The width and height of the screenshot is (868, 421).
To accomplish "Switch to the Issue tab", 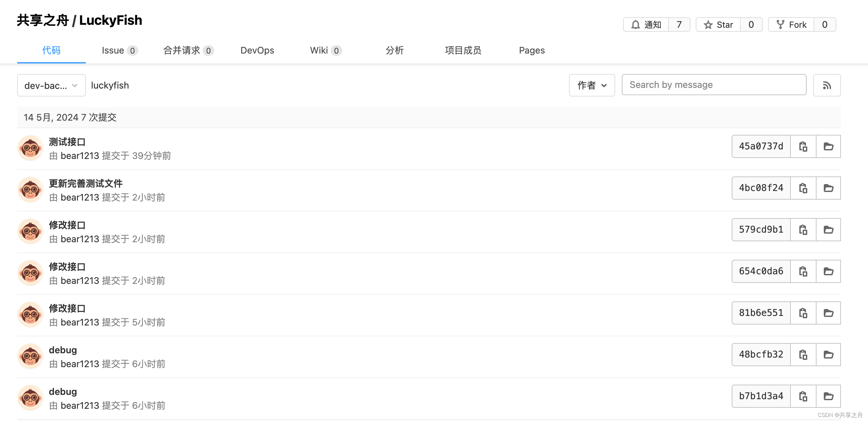I will 119,50.
